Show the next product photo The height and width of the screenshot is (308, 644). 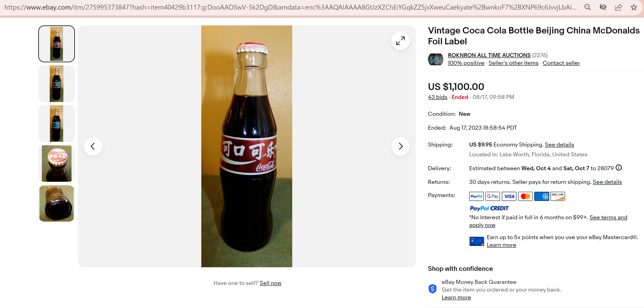(x=400, y=146)
